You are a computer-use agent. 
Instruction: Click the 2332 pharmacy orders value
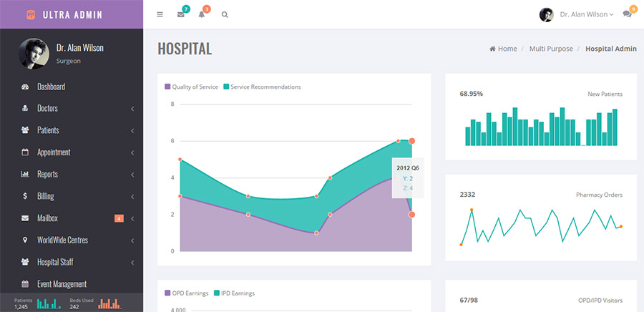(x=467, y=194)
